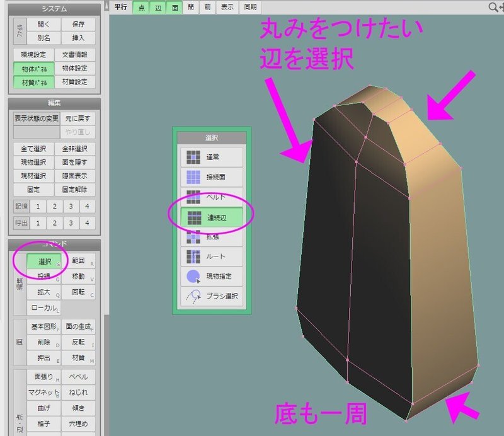
Task: Click 元に戻す undo button
Action: pos(77,118)
